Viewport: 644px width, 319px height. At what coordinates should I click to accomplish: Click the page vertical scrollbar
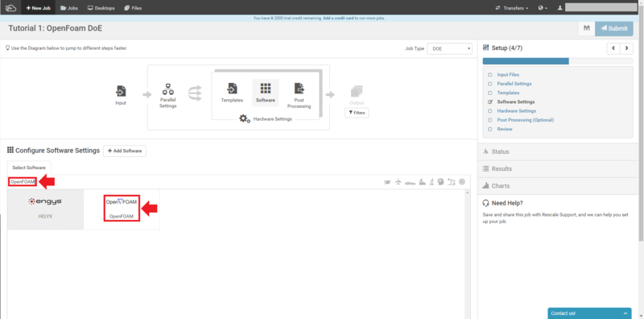coord(641,123)
